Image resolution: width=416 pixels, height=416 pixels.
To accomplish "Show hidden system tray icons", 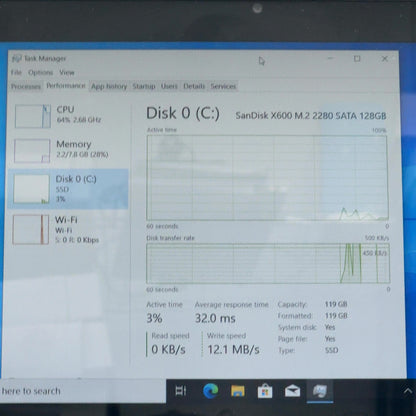I will coord(408,391).
